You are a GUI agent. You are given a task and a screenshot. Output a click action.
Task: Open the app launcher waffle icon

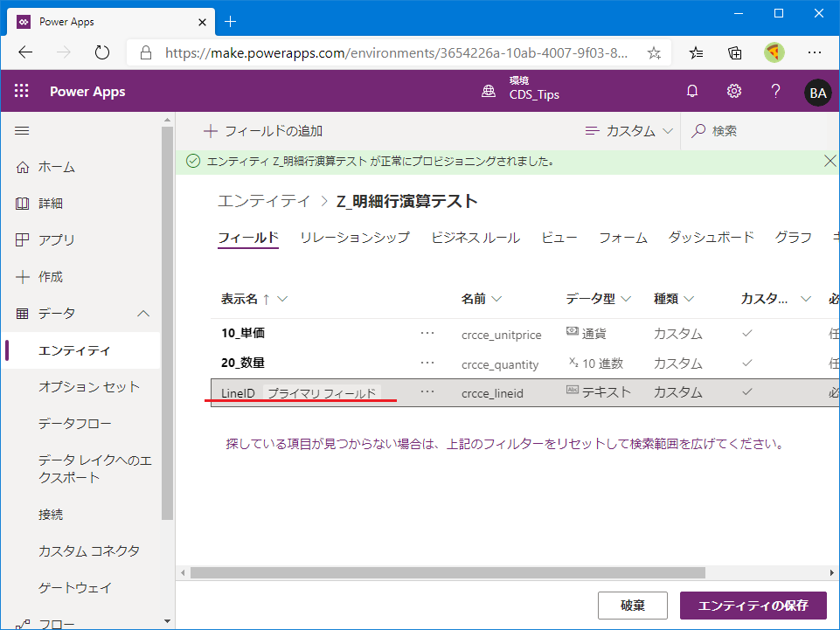tap(22, 91)
